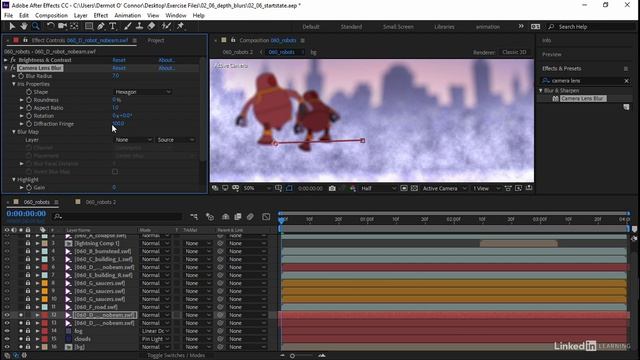Image resolution: width=640 pixels, height=360 pixels.
Task: Select the Puppet Pin tool
Action: click(180, 26)
